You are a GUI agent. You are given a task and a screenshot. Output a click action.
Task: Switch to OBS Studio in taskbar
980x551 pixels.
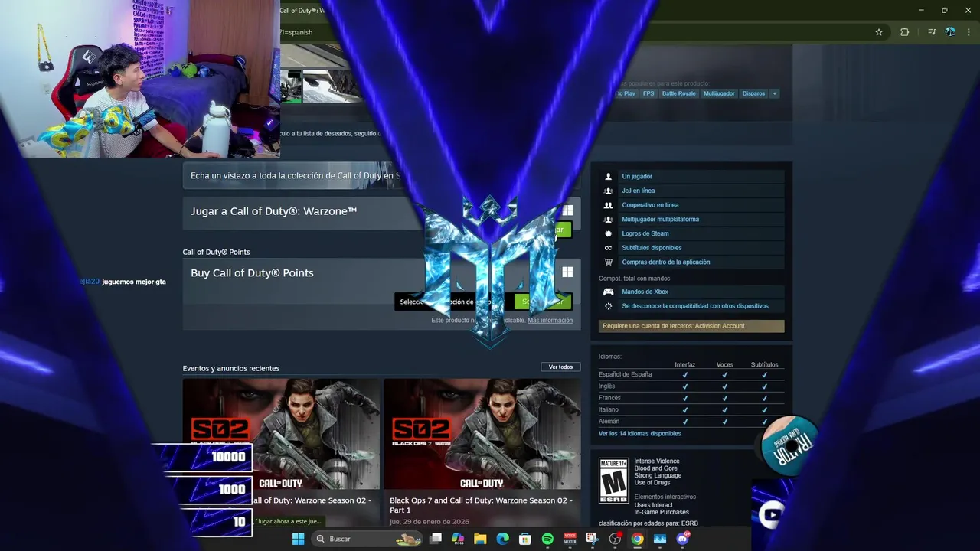coord(615,539)
